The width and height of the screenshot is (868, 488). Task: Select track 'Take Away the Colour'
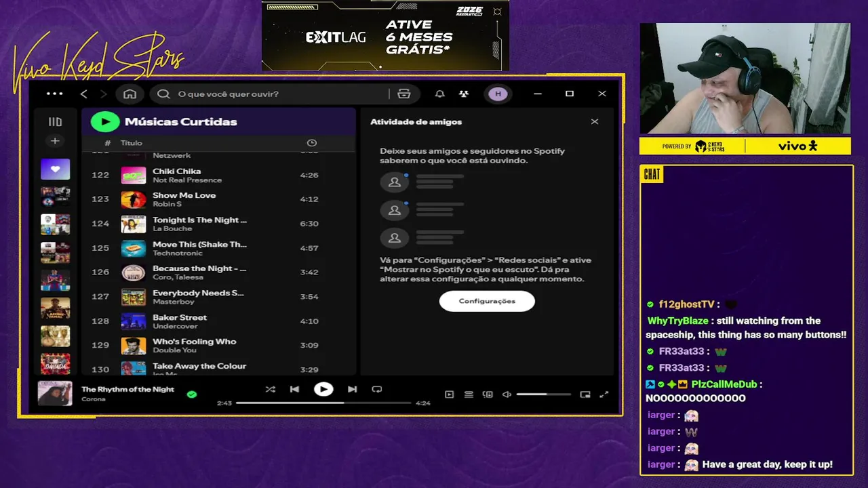(x=199, y=366)
